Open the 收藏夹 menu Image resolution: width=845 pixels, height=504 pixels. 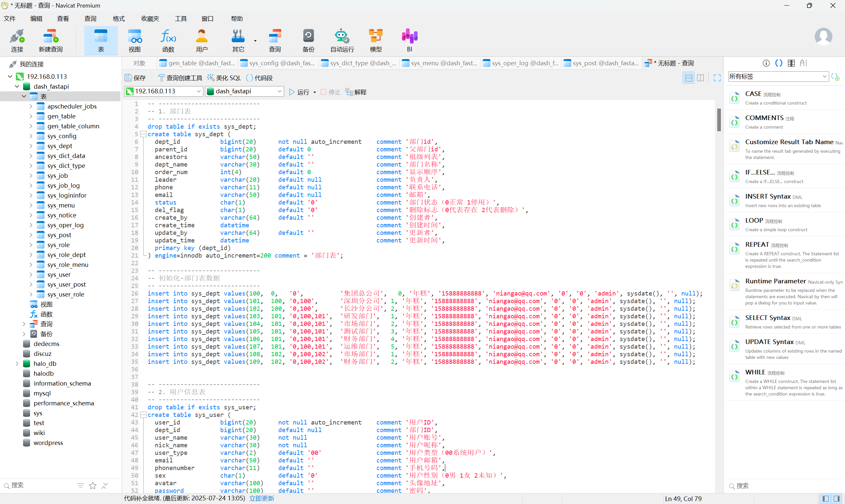click(150, 18)
